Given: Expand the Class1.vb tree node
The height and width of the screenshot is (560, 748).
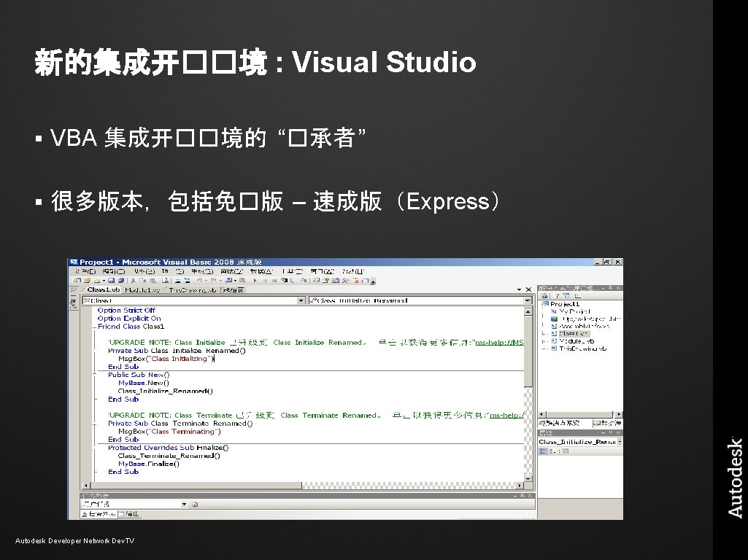Looking at the screenshot, I should click(543, 334).
